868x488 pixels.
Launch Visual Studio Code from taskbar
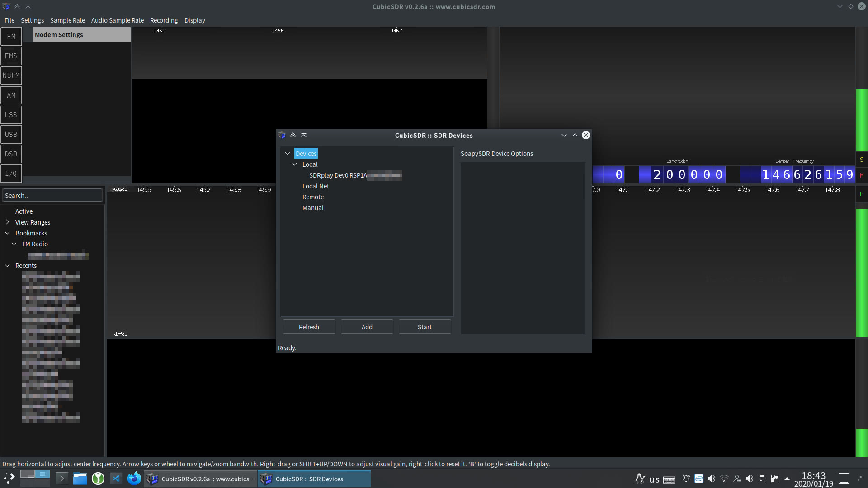[116, 479]
